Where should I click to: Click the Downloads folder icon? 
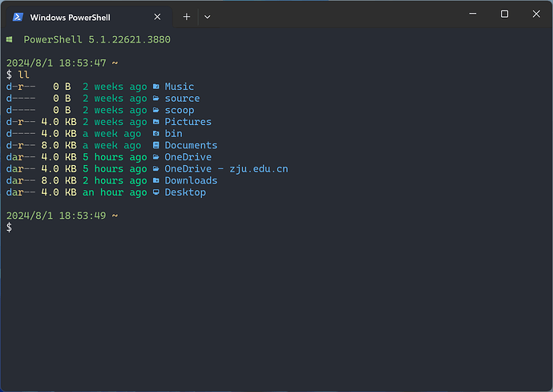pos(156,180)
